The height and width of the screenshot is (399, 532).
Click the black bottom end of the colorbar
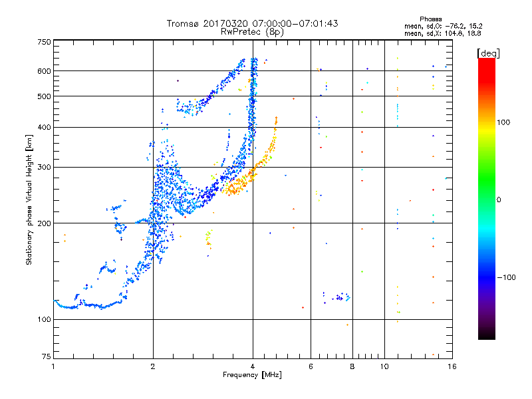click(x=487, y=335)
